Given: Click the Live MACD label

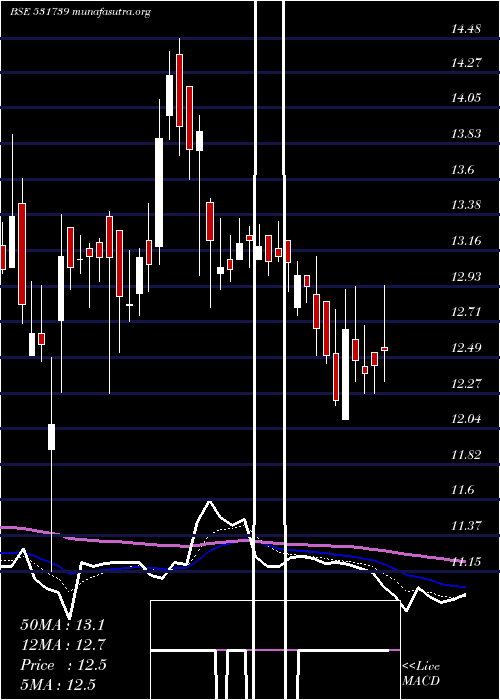Looking at the screenshot, I should tap(421, 673).
